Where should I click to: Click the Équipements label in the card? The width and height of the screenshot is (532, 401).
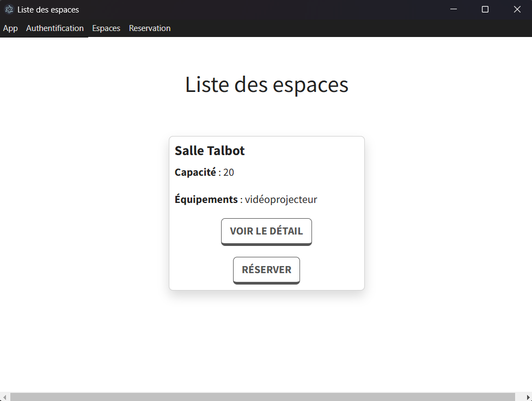click(206, 200)
